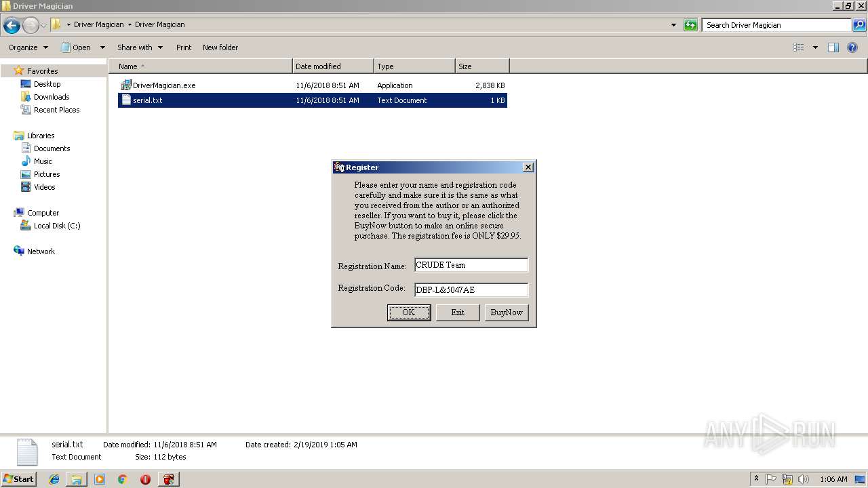Click the folder icon in address bar

pos(56,24)
